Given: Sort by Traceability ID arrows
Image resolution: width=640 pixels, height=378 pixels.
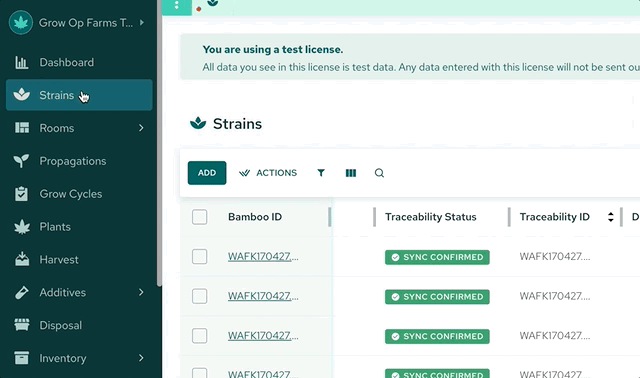Looking at the screenshot, I should 611,217.
